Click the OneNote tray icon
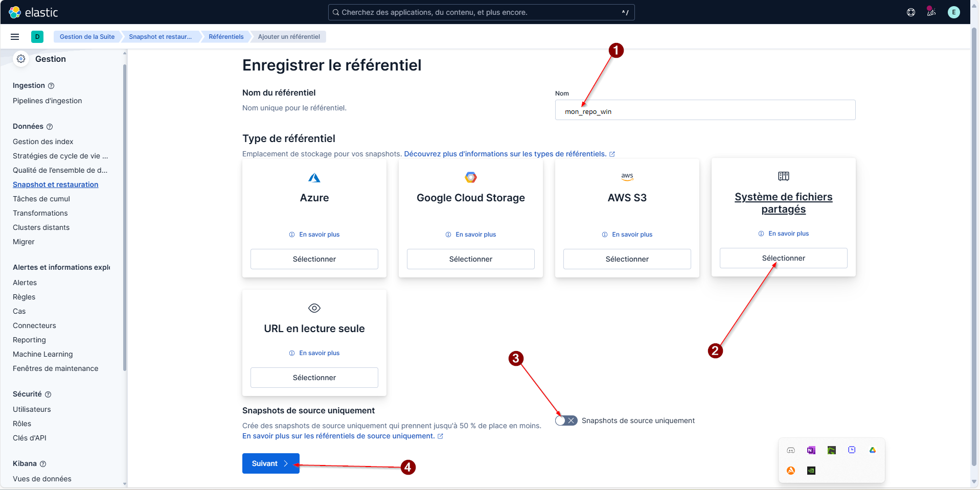Screen dimensions: 980x490 [811, 450]
